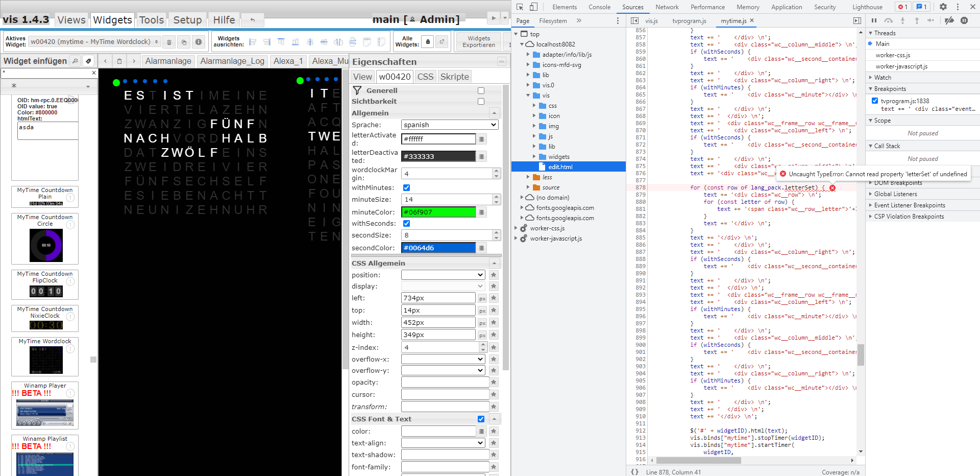This screenshot has width=980, height=476.
Task: Uncheck the withSeconds checkbox
Action: [x=406, y=223]
